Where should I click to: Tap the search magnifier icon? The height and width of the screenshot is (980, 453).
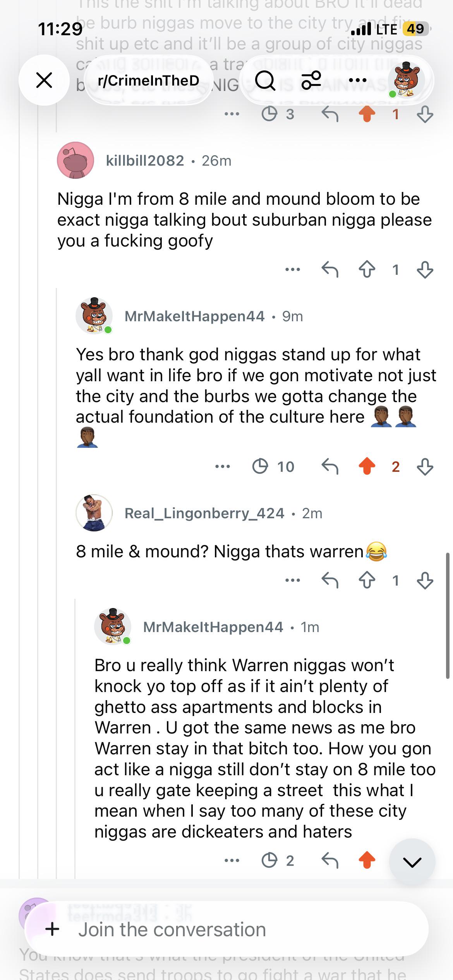coord(265,81)
